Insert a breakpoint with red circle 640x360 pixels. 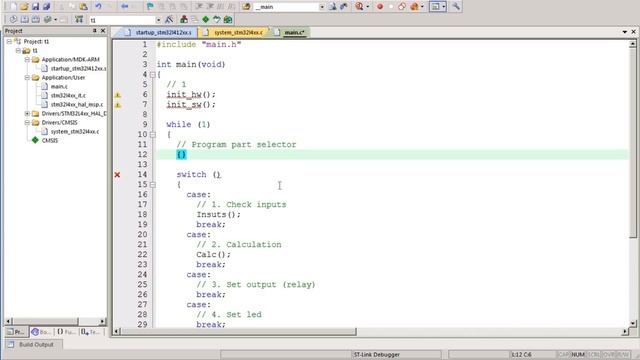click(380, 7)
